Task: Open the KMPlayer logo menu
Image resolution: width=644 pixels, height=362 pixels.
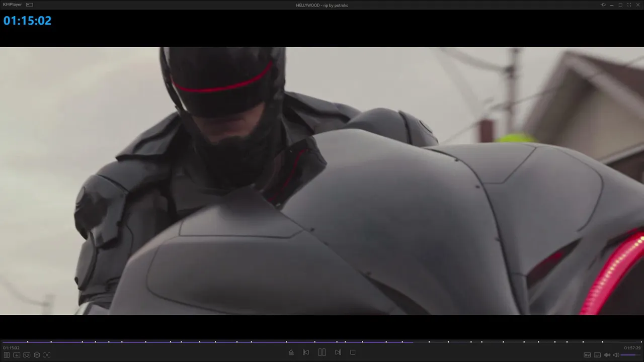Action: tap(13, 5)
